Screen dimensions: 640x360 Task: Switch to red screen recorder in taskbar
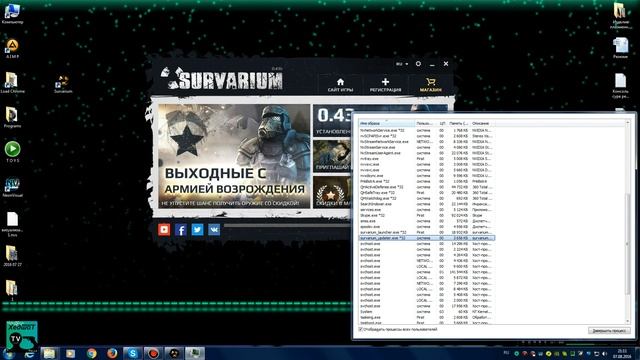(x=153, y=353)
